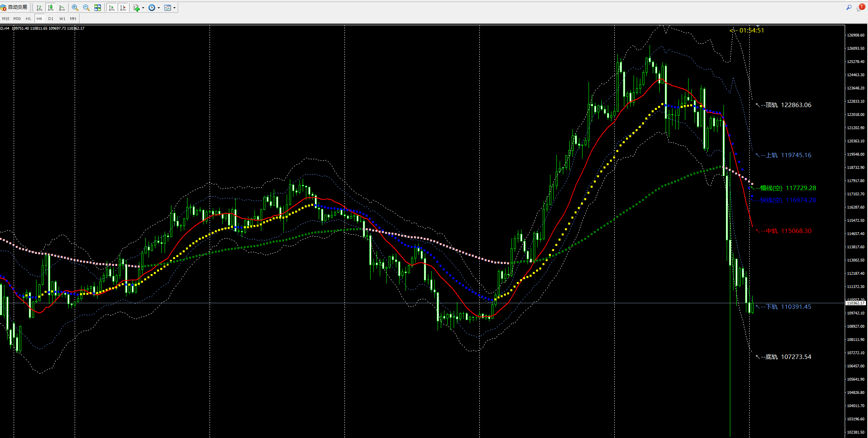Expand the chart templates dropdown arrow
Viewport: 868px width, 438px height.
[175, 8]
